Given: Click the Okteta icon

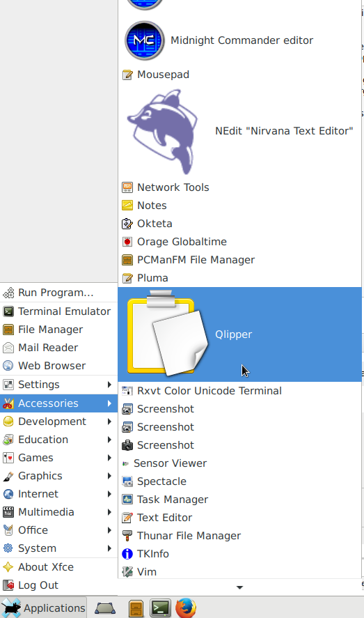Looking at the screenshot, I should point(127,224).
